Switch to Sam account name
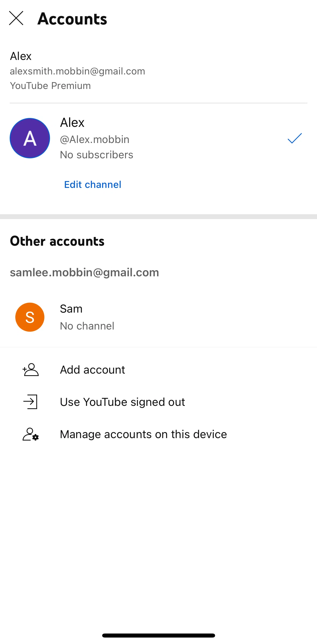The image size is (317, 644). click(x=71, y=309)
